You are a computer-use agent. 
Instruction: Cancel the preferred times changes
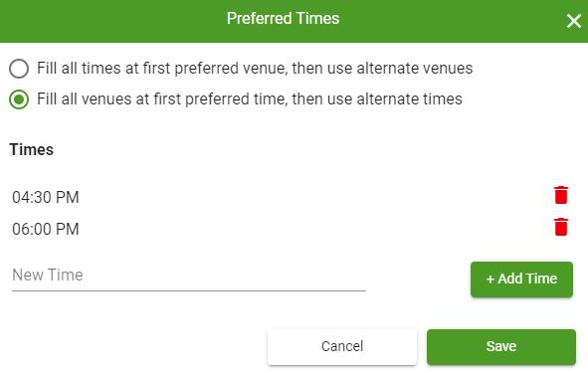342,346
